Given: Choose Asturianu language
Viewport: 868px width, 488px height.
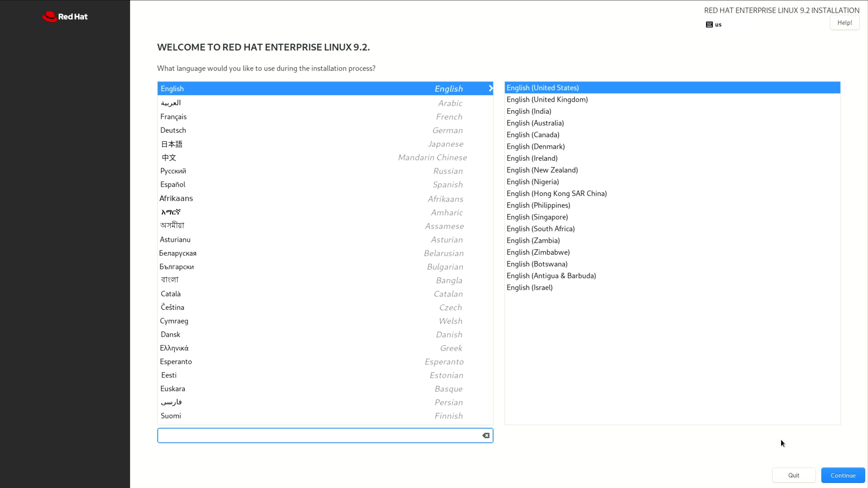Looking at the screenshot, I should click(x=325, y=239).
